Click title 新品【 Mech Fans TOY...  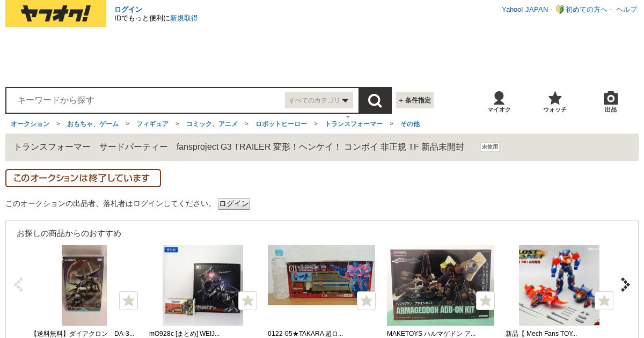541,334
